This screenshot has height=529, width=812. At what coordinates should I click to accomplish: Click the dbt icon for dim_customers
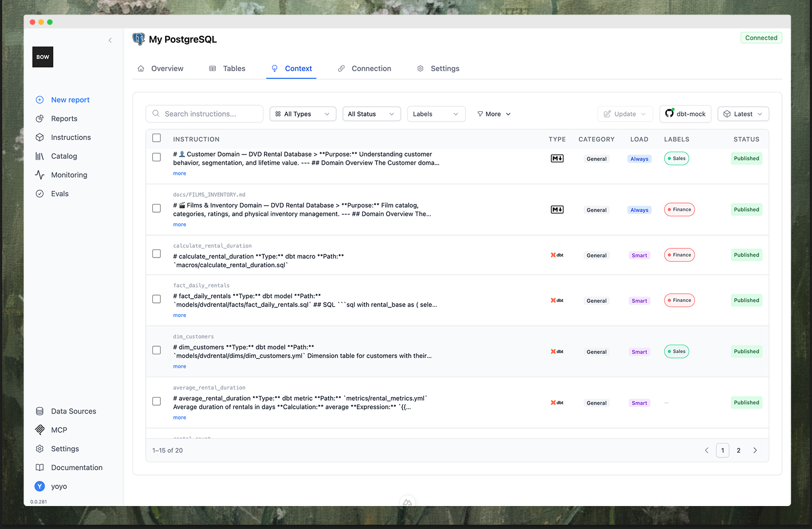coord(557,352)
